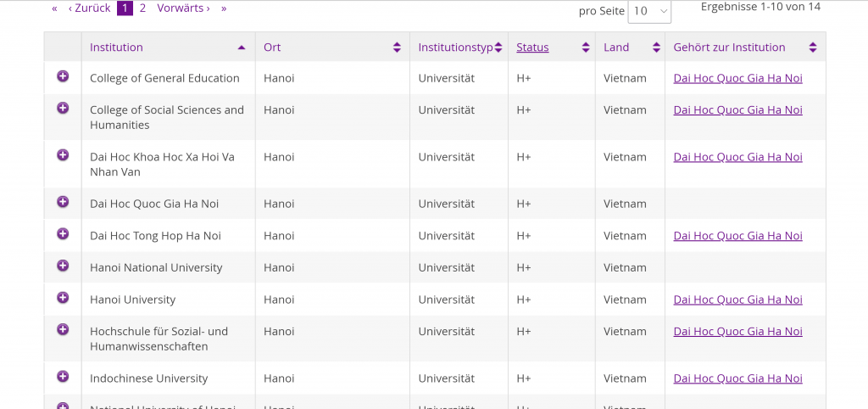Click text College of General Education

[164, 78]
